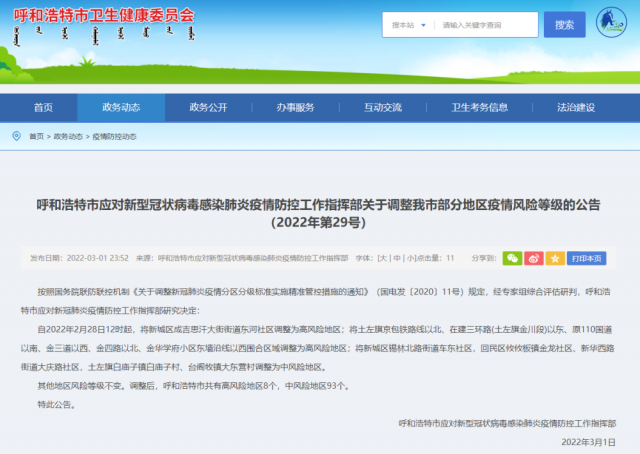Open the 政务公开 navigation tab
The height and width of the screenshot is (454, 640).
[x=209, y=107]
